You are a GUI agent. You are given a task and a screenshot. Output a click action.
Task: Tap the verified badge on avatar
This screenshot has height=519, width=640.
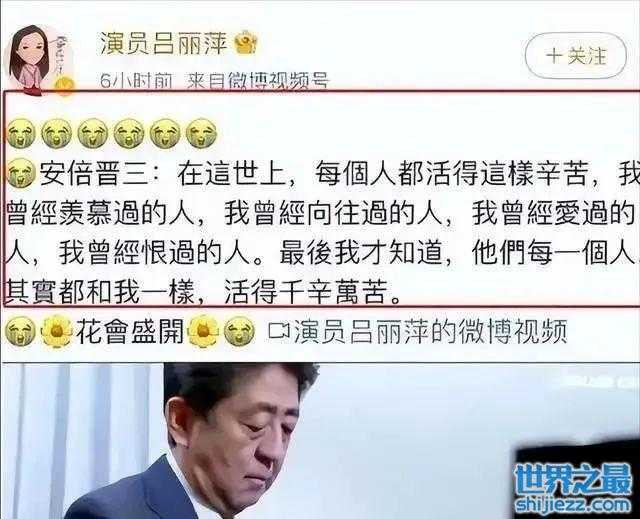[64, 86]
